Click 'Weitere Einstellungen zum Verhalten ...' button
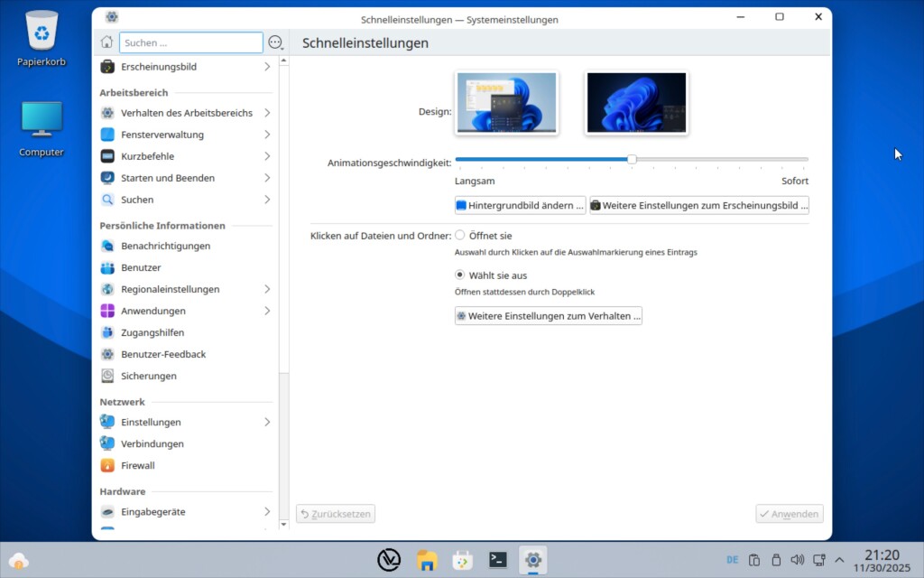This screenshot has width=924, height=578. (x=549, y=316)
